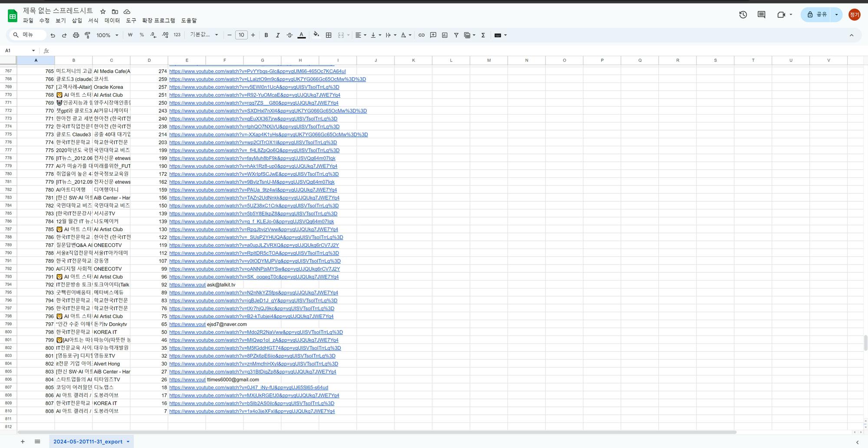Image resolution: width=868 pixels, height=448 pixels.
Task: Show all comments panel
Action: click(761, 15)
